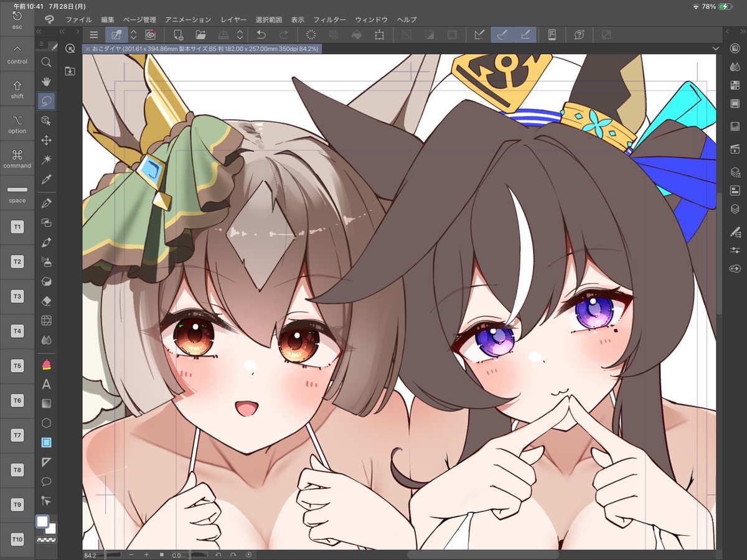Open Clip Studio swirl icon in command bar

150,35
